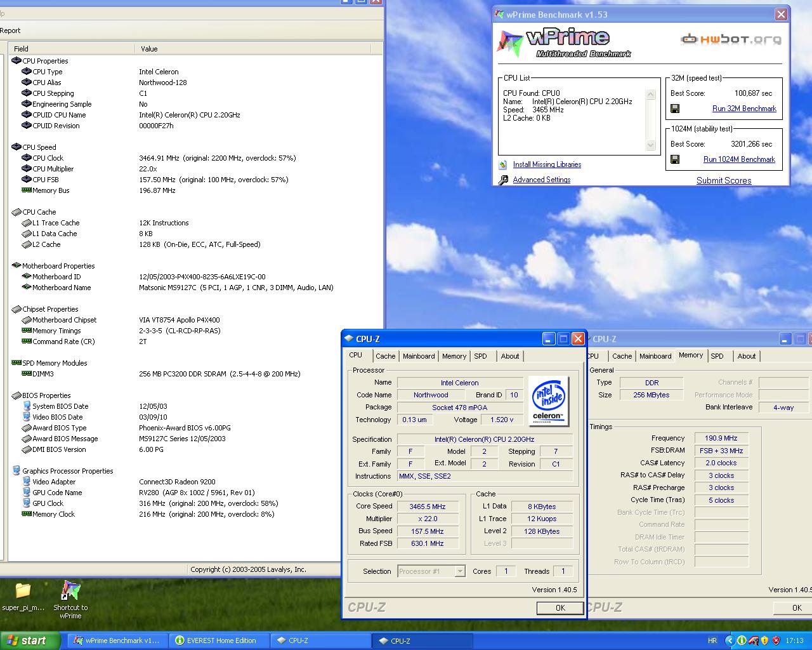
Task: Click the Advanced Settings wrench icon
Action: pos(504,180)
